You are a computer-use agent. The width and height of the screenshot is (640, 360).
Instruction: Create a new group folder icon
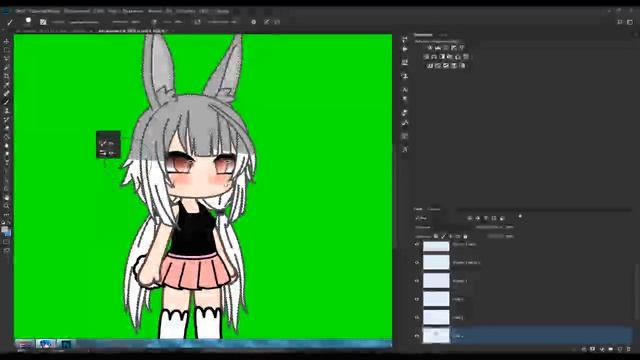(611, 349)
